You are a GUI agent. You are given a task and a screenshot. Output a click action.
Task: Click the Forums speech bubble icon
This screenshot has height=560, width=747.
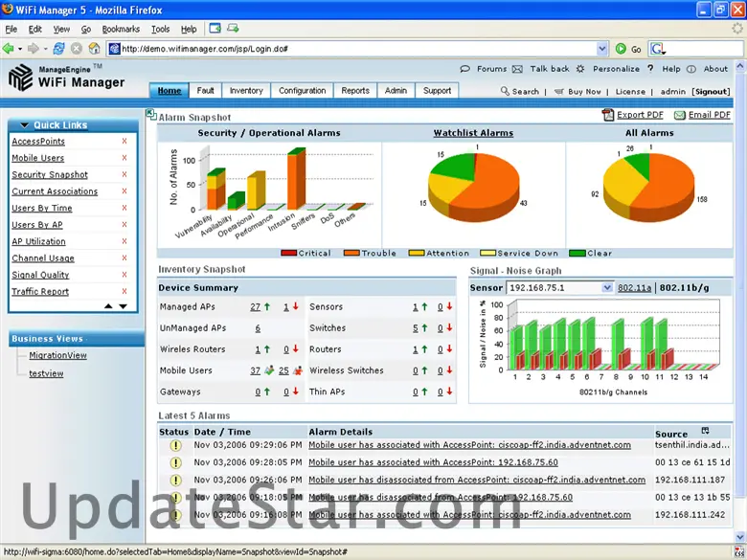(465, 69)
